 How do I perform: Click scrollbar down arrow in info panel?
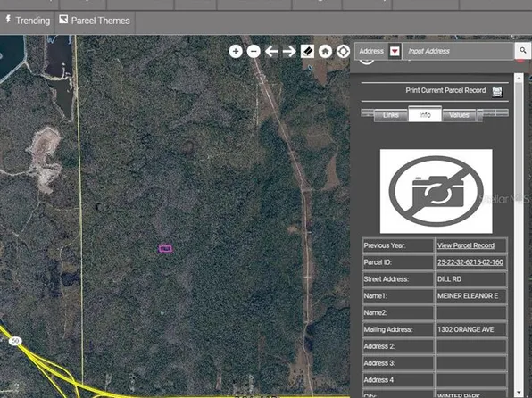point(519,393)
